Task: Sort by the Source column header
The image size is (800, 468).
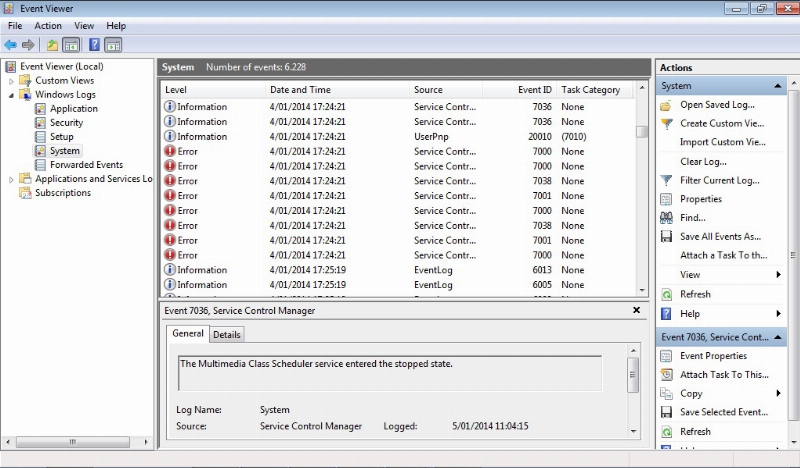Action: (x=446, y=89)
